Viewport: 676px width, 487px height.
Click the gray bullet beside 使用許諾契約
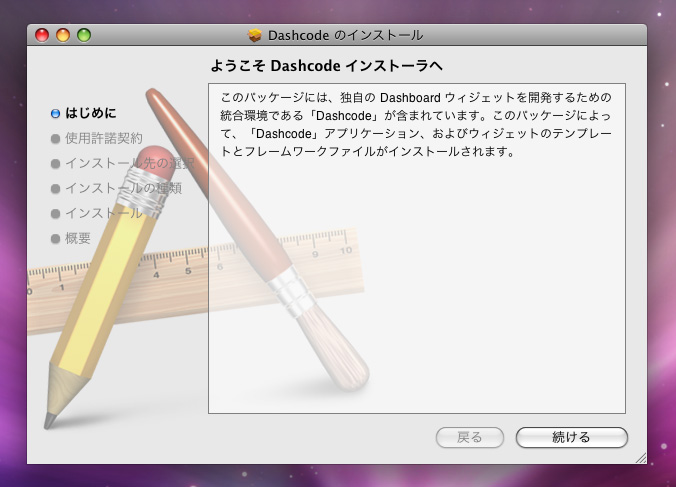(55, 138)
